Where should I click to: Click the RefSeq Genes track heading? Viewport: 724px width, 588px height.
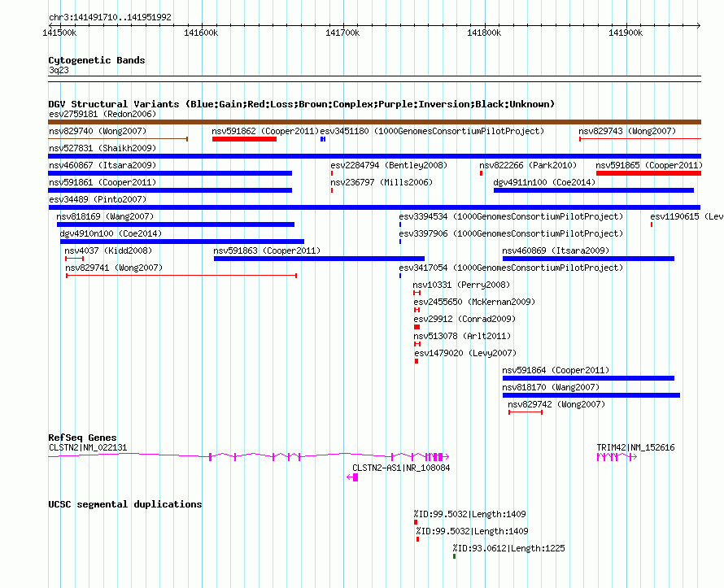[82, 438]
